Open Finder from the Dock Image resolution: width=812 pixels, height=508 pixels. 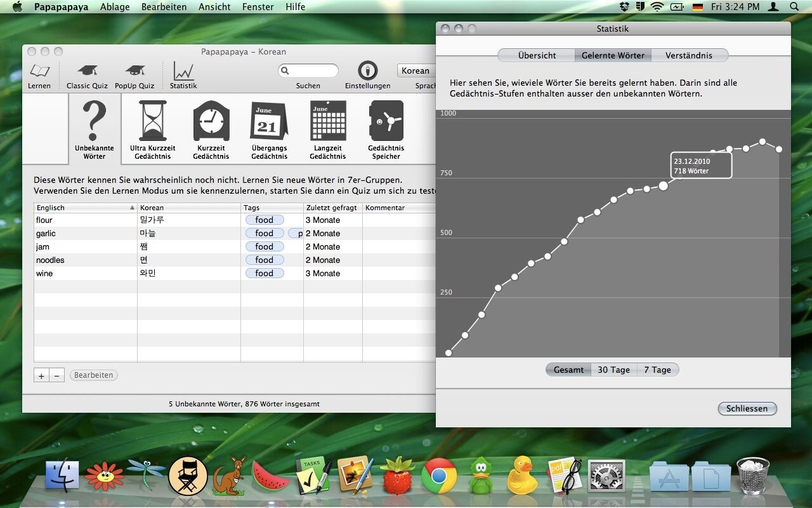click(x=62, y=476)
